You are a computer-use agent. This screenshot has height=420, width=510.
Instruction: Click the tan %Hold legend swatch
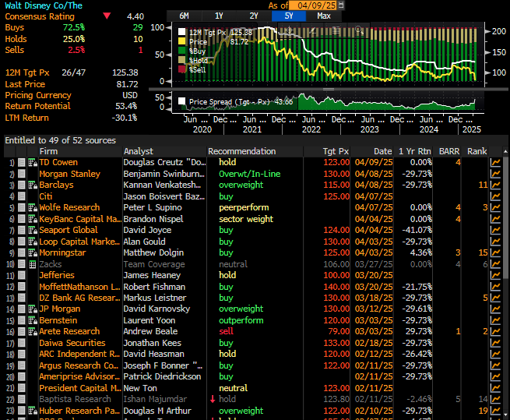[182, 60]
